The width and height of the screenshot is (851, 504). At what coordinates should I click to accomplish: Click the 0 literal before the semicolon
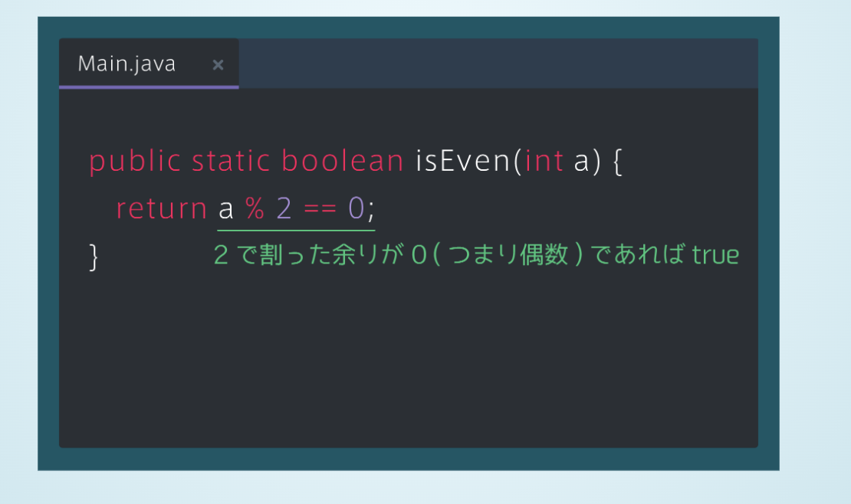pyautogui.click(x=356, y=208)
